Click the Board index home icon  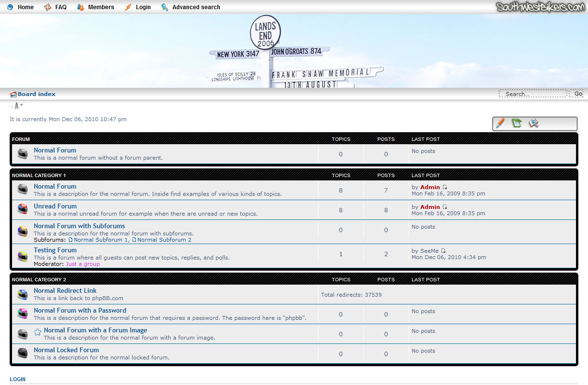pyautogui.click(x=13, y=95)
